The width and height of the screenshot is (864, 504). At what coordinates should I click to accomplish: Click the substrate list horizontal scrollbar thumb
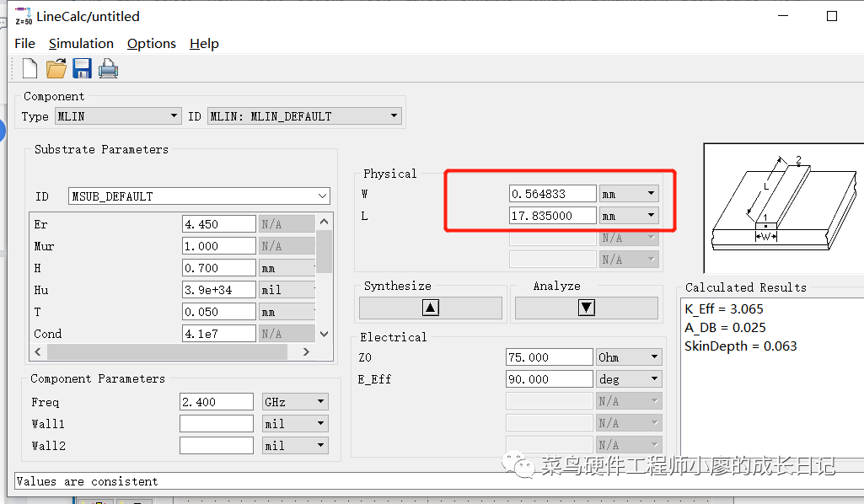[167, 351]
